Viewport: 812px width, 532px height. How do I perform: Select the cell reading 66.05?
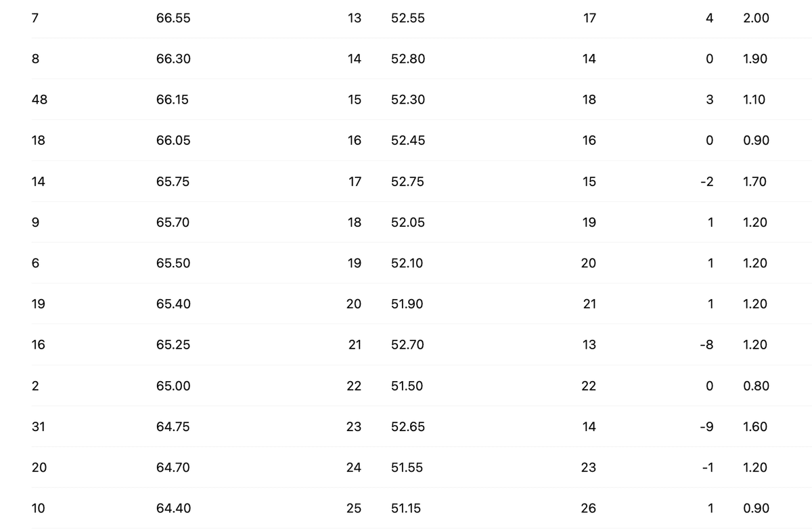click(173, 140)
